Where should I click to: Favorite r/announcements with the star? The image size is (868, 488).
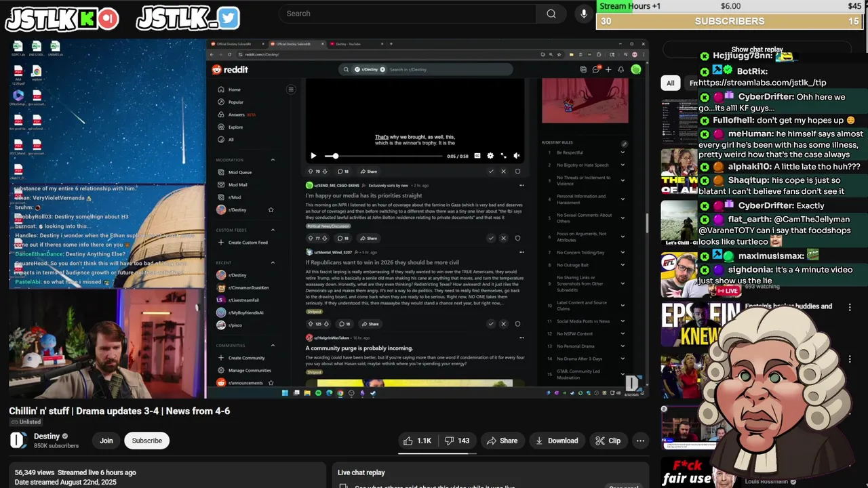[271, 383]
